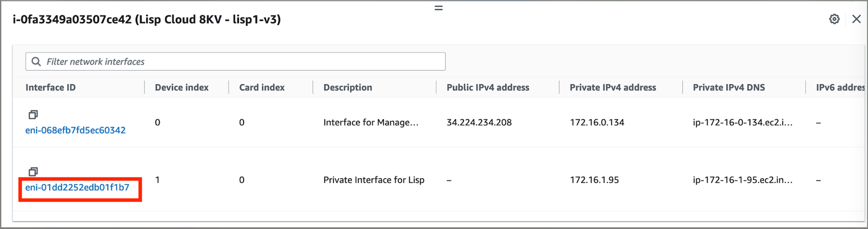Open eni-068efb7fd5ec60342 interface link
This screenshot has width=868, height=229.
[75, 130]
